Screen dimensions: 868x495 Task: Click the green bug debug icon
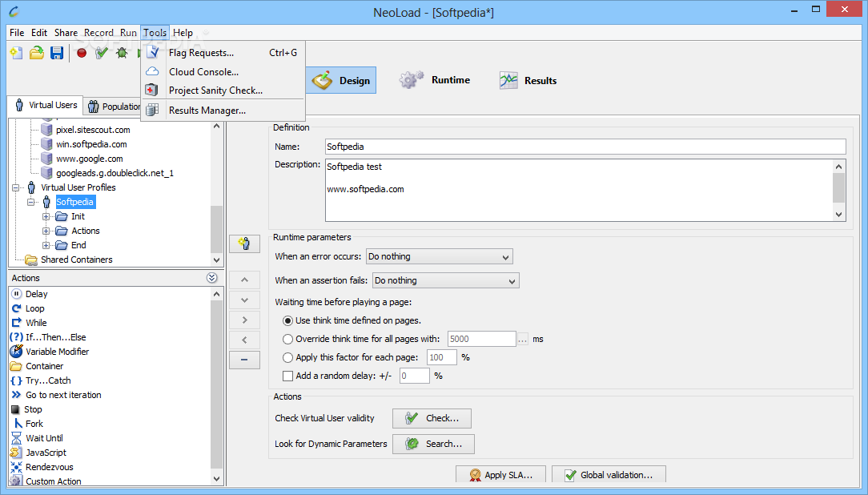[122, 53]
